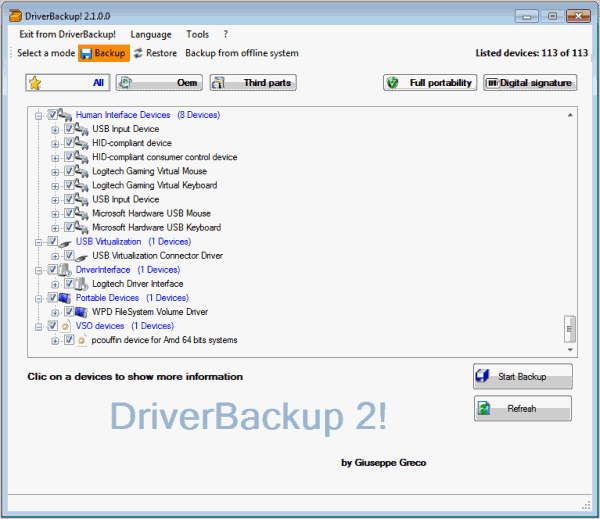Click icon beside Logitech Gaming Virtual Keyboard

[82, 185]
